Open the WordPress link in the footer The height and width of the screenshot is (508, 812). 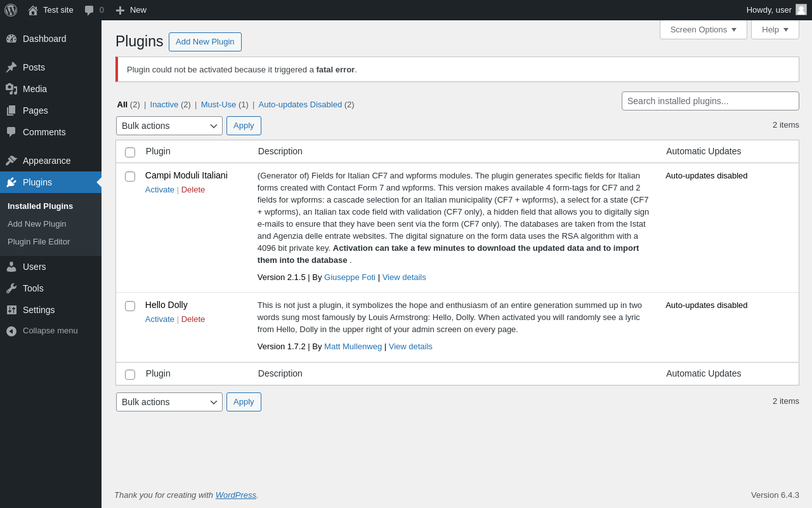(236, 495)
